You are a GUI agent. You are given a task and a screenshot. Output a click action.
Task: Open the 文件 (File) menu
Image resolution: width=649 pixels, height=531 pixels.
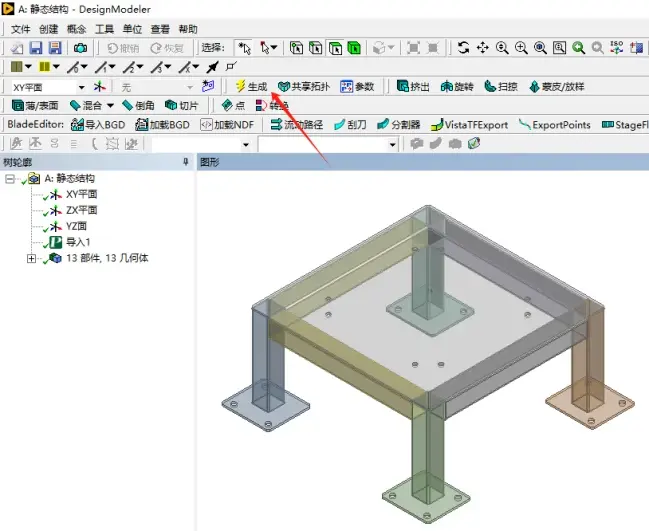(x=20, y=29)
